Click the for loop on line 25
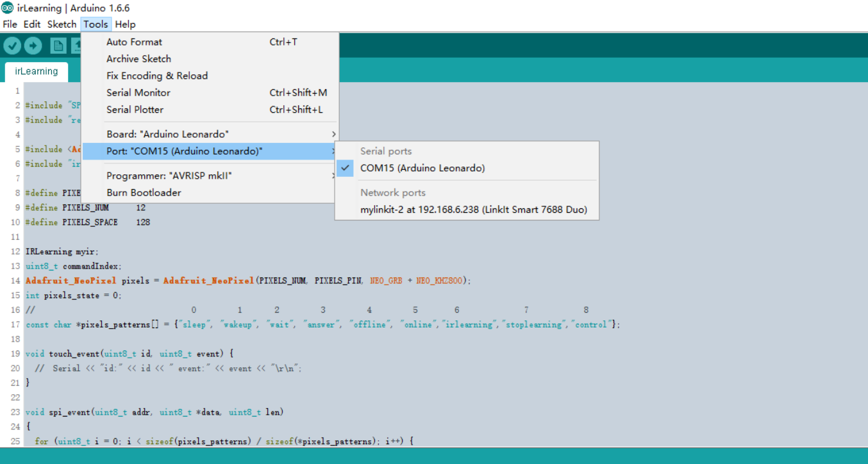868x464 pixels. click(222, 442)
